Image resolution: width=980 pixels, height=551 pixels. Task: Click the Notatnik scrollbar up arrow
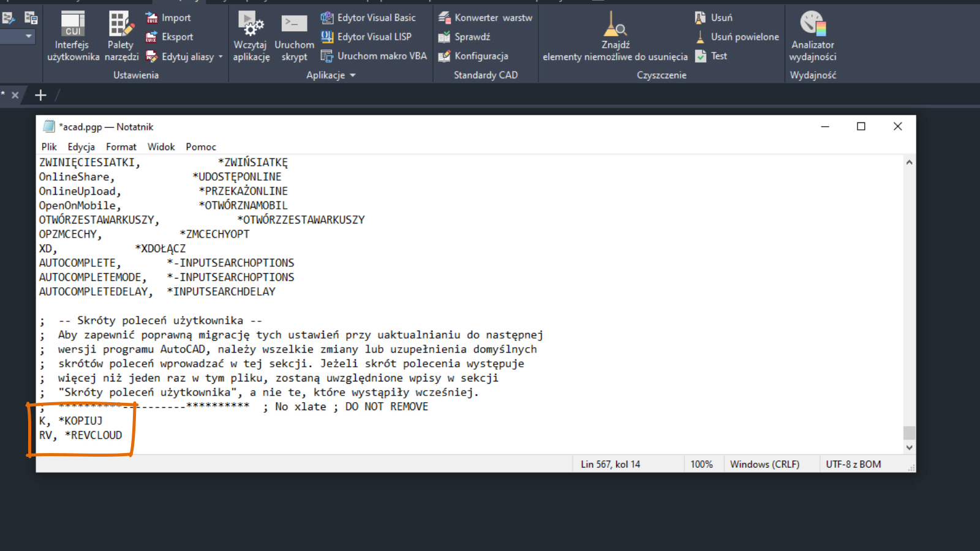pyautogui.click(x=909, y=162)
